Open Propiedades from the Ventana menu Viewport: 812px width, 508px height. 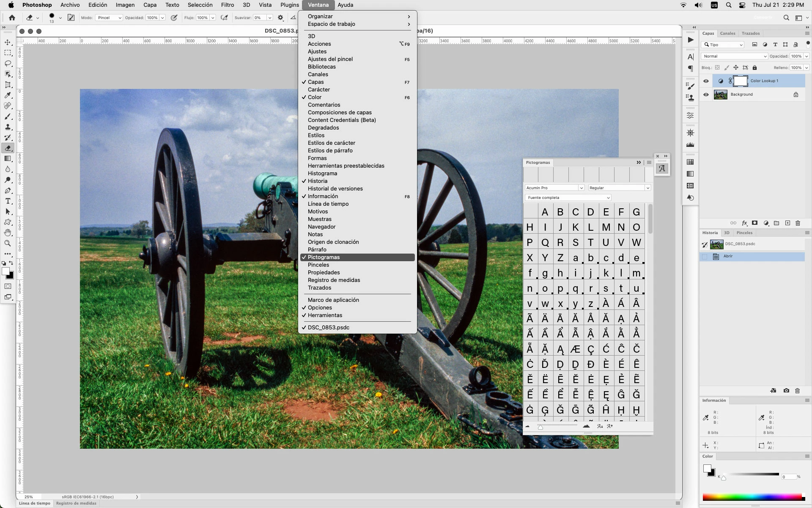click(324, 273)
